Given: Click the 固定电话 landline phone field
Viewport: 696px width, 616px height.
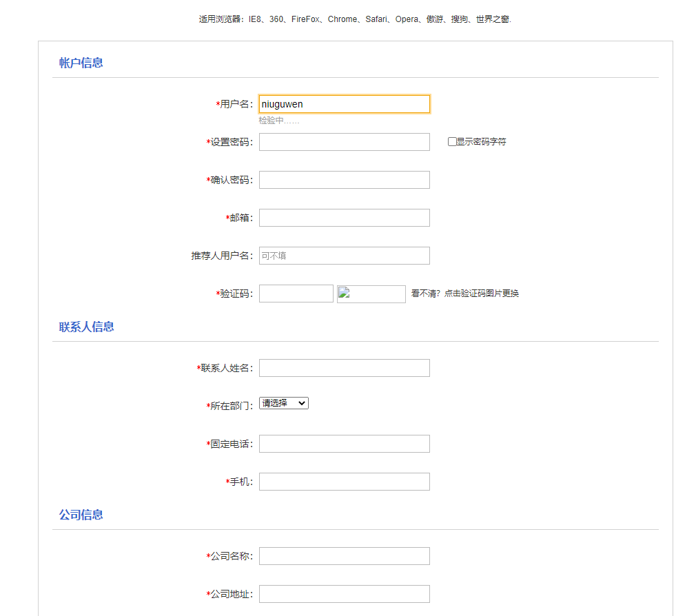Looking at the screenshot, I should click(x=344, y=443).
